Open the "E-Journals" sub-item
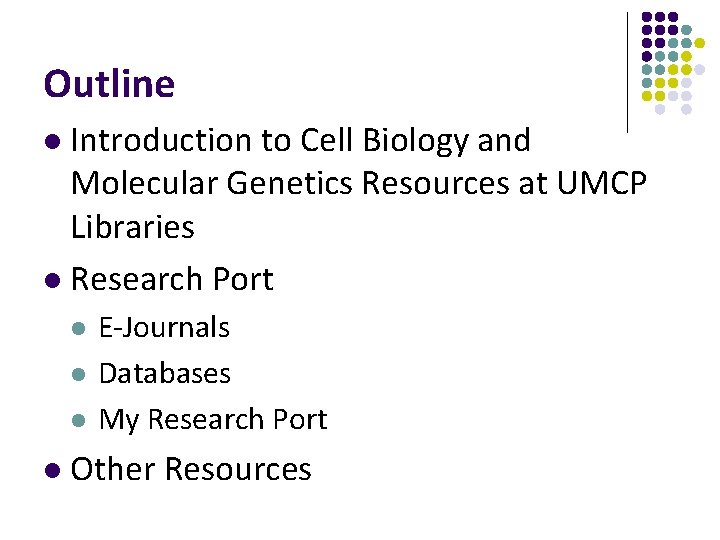This screenshot has width=720, height=540. point(164,328)
